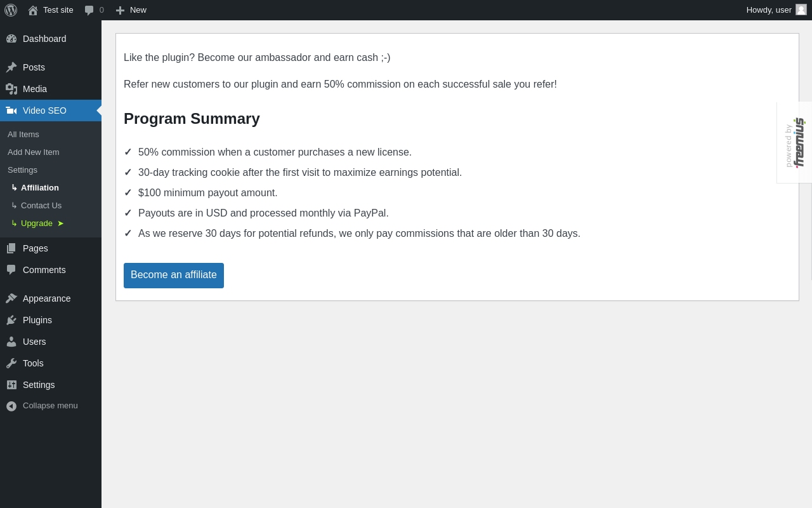Click the powered by Freemius badge
812x508 pixels.
tap(794, 143)
